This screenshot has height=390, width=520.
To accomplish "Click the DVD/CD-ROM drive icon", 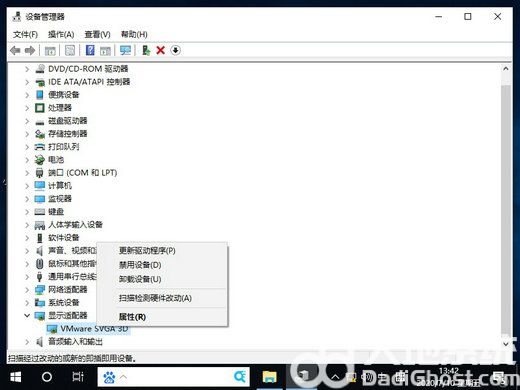I will point(40,69).
